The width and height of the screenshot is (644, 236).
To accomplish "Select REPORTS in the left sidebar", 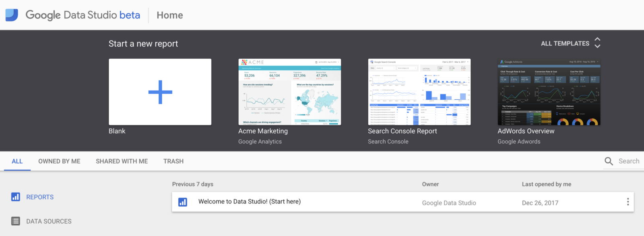I will click(x=40, y=197).
